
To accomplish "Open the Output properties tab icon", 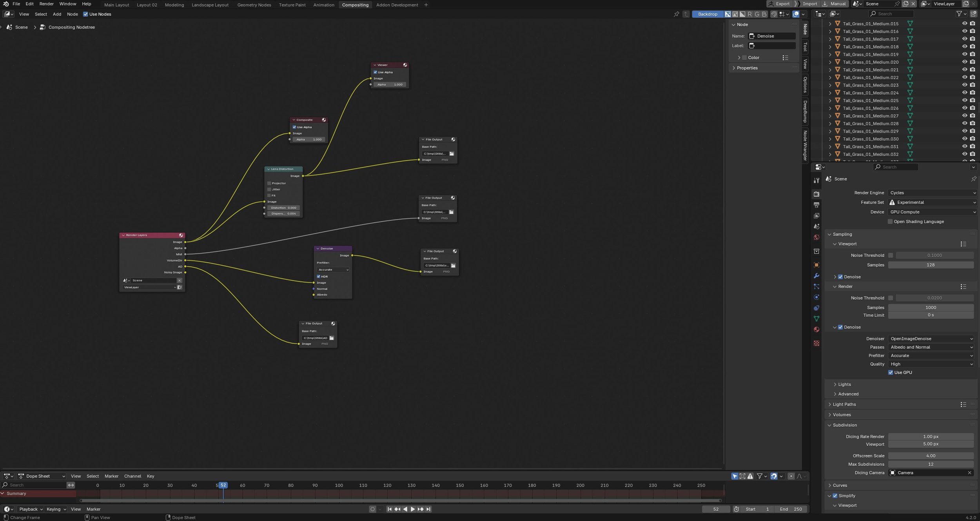I will [x=817, y=205].
